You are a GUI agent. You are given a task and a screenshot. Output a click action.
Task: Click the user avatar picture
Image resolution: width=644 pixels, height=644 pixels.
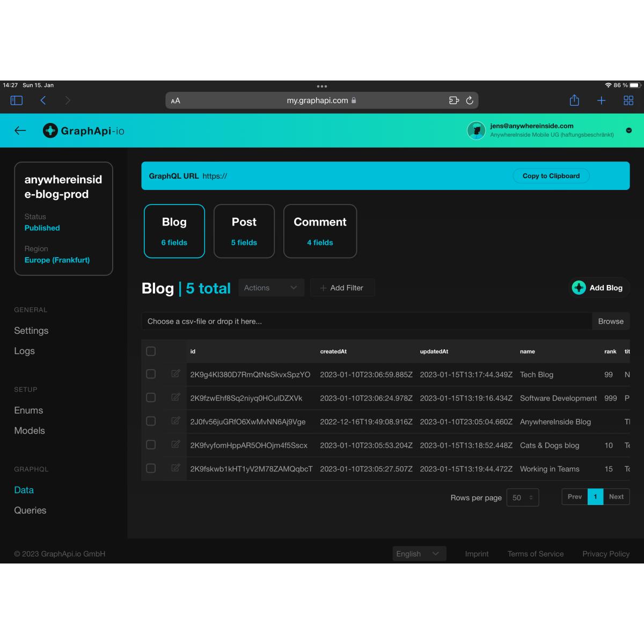[x=477, y=130]
